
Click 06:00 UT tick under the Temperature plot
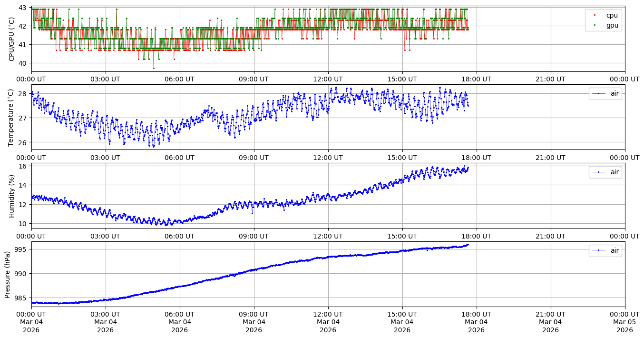[179, 158]
